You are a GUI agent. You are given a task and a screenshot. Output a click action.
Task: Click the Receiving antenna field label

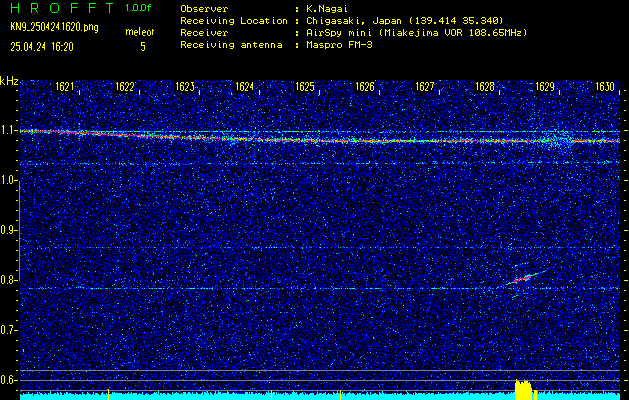(231, 45)
